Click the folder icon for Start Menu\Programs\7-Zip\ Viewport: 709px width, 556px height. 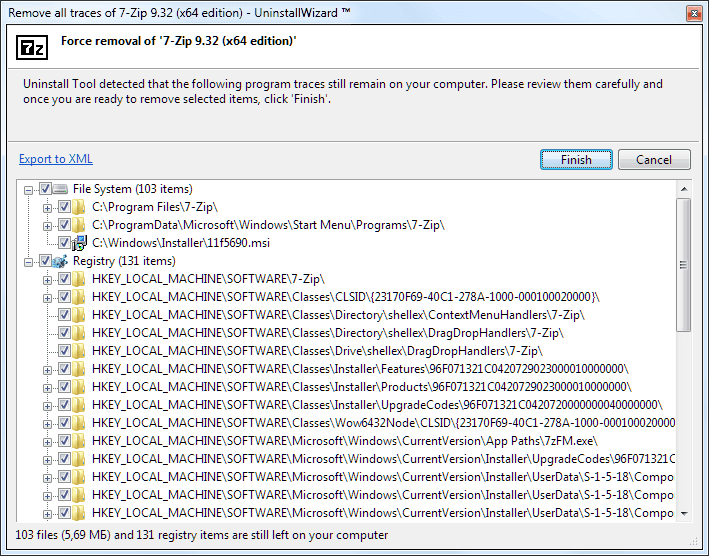pos(79,225)
